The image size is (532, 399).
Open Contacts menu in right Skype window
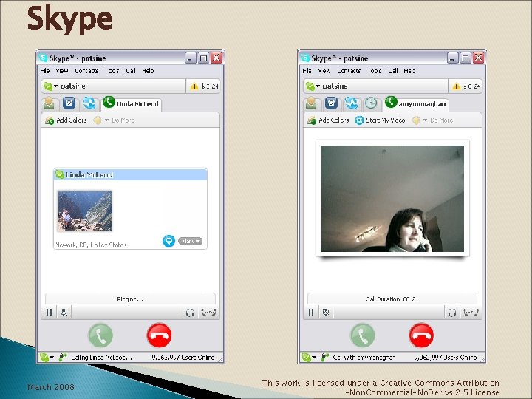click(x=349, y=71)
